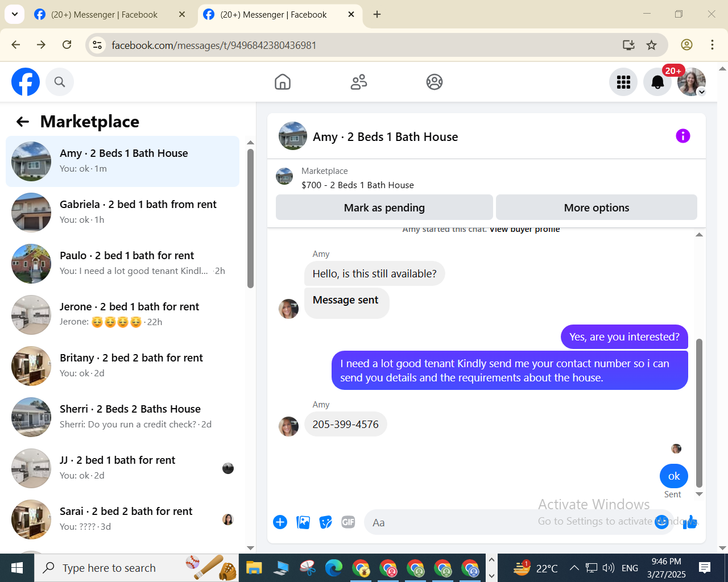Open the Facebook search icon
Screen dimensions: 728x582
pyautogui.click(x=60, y=82)
